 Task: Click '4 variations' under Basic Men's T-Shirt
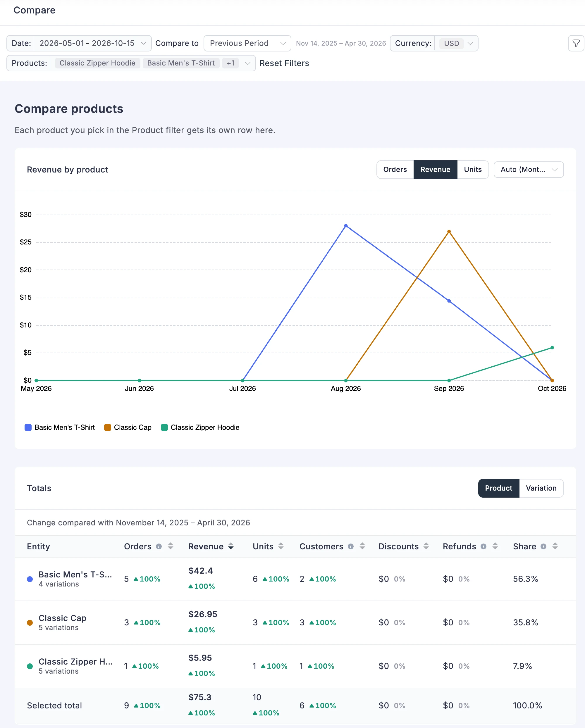59,584
